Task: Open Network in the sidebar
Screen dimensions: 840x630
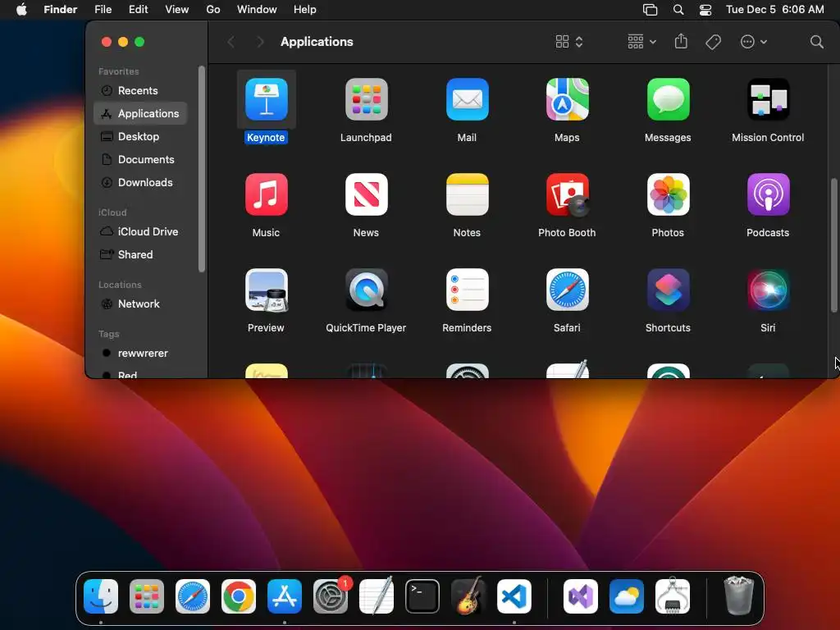Action: pyautogui.click(x=140, y=304)
